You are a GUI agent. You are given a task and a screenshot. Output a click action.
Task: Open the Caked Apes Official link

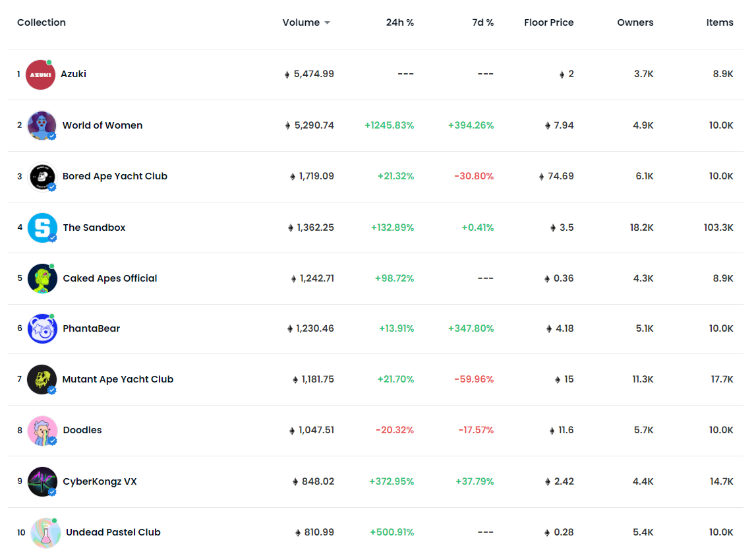pos(110,278)
